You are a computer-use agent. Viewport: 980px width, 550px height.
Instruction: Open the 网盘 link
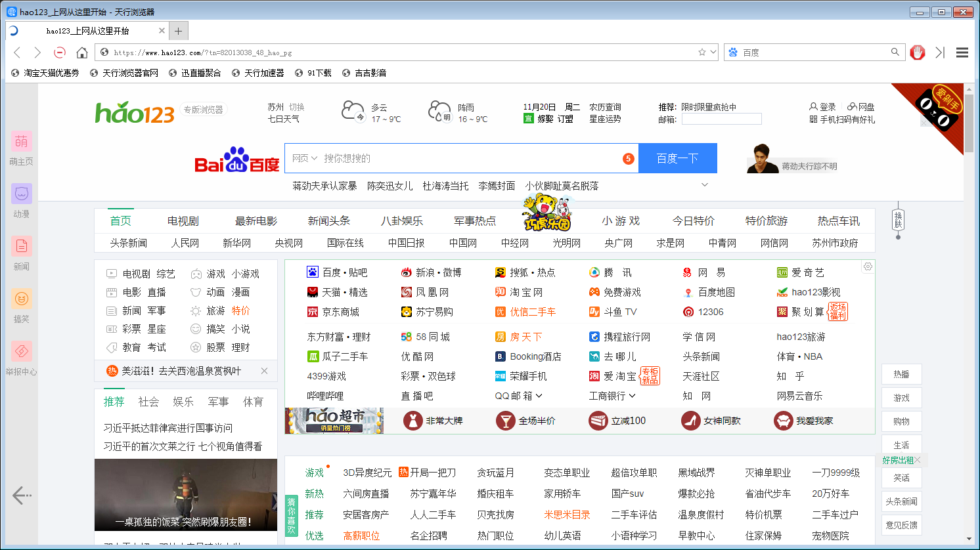coord(860,106)
